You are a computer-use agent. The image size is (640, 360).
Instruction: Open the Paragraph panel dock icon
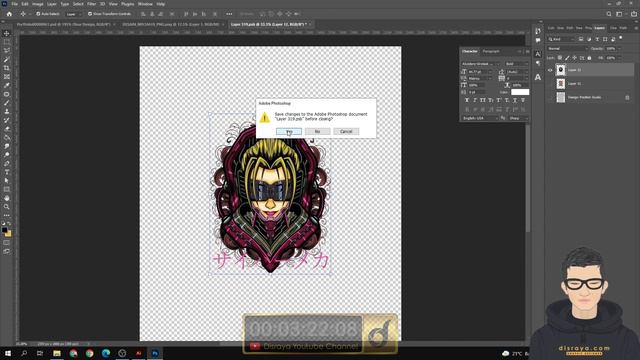tap(538, 63)
